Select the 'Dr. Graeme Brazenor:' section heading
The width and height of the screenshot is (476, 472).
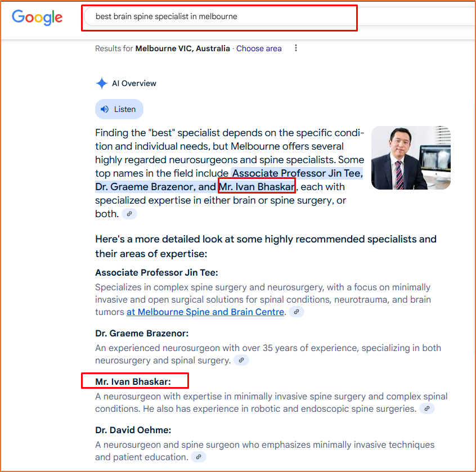point(142,333)
